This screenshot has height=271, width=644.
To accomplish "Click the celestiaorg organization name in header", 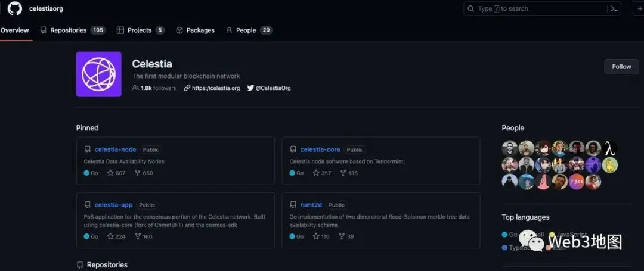I will coord(46,8).
